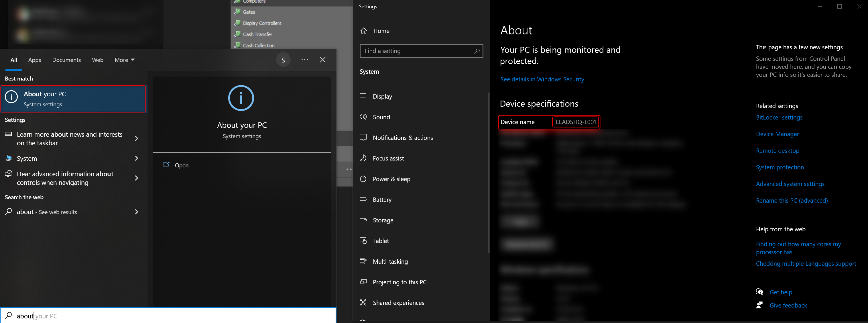Viewport: 868px width, 323px height.
Task: Click the Gates icon in background window
Action: click(237, 12)
